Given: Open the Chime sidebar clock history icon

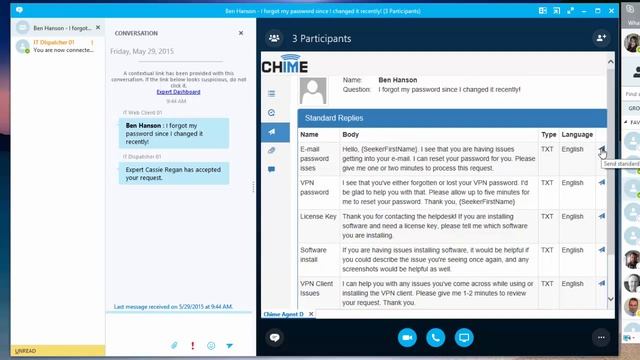Looking at the screenshot, I should [x=271, y=112].
